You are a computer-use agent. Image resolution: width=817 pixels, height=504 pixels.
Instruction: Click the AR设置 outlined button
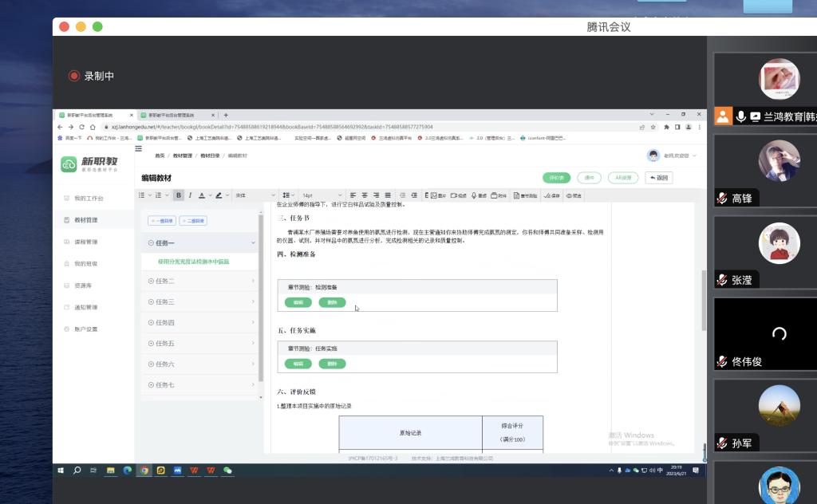click(x=623, y=178)
